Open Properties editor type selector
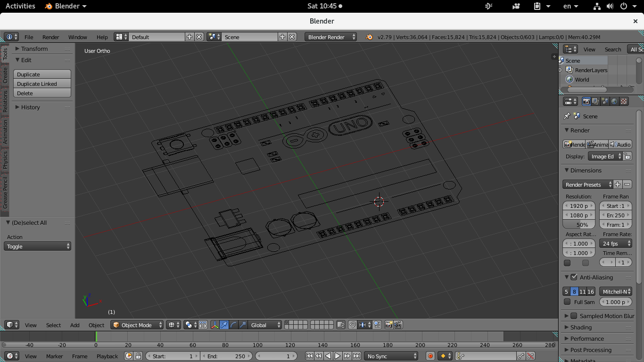The width and height of the screenshot is (644, 362). tap(570, 101)
